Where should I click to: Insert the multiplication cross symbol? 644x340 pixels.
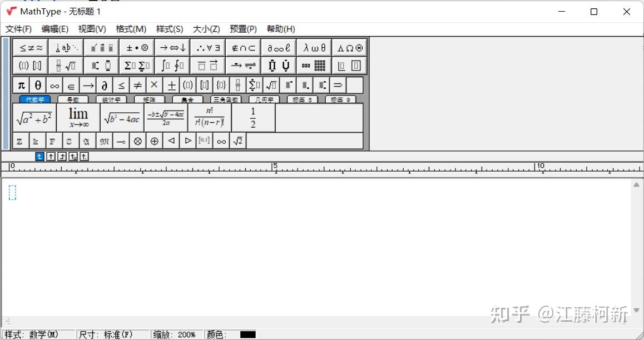click(155, 86)
